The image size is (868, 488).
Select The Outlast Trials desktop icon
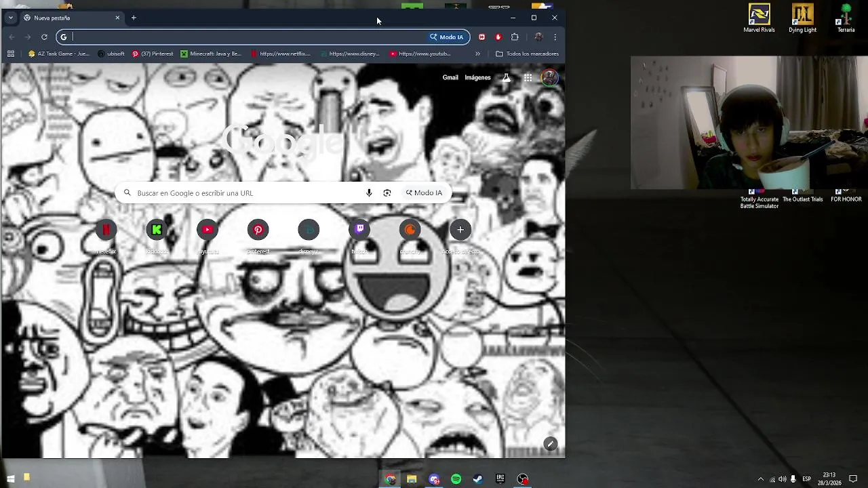[x=802, y=197]
